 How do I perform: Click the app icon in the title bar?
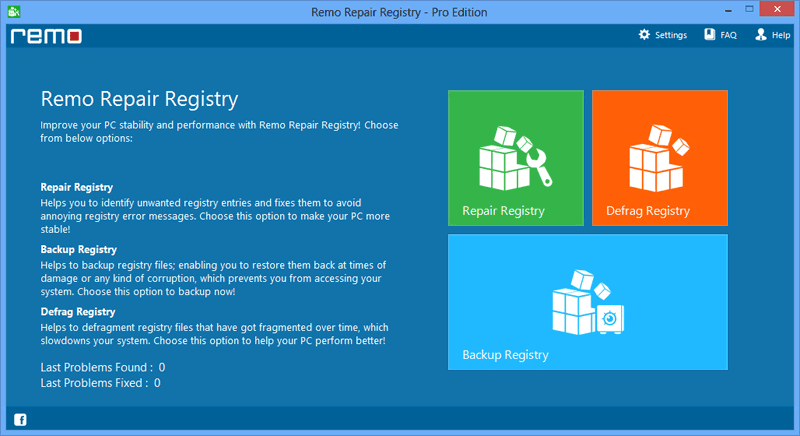click(x=14, y=11)
